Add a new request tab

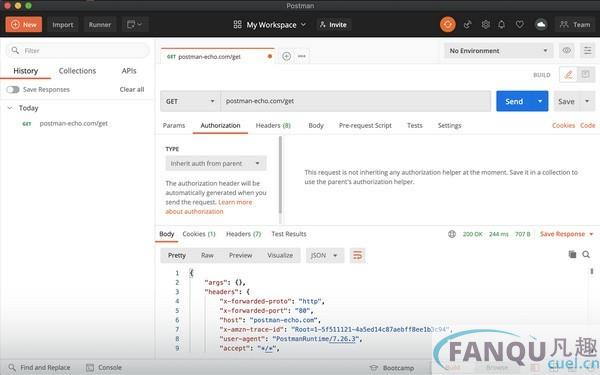point(286,57)
